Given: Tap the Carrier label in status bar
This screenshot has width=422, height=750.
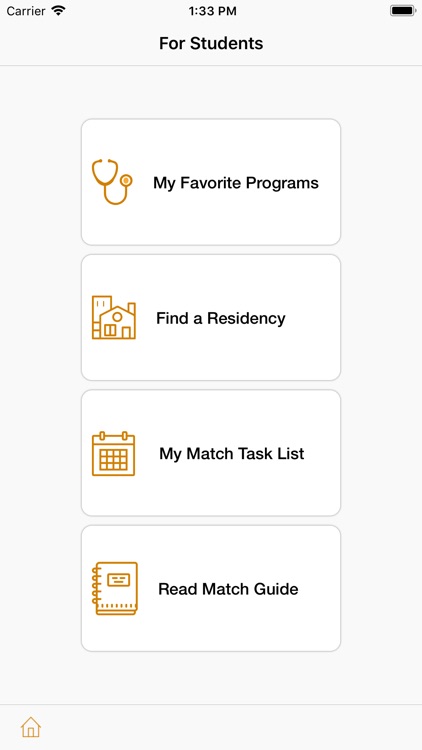Looking at the screenshot, I should (26, 11).
